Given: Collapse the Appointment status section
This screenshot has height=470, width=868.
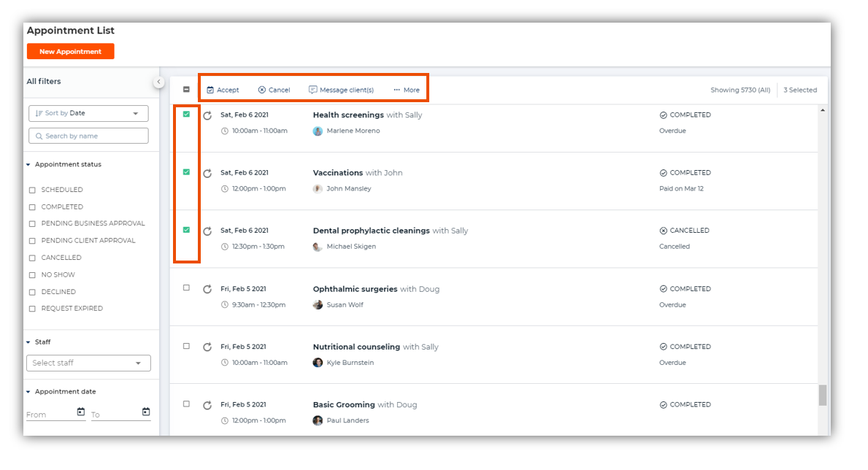Looking at the screenshot, I should pyautogui.click(x=28, y=164).
